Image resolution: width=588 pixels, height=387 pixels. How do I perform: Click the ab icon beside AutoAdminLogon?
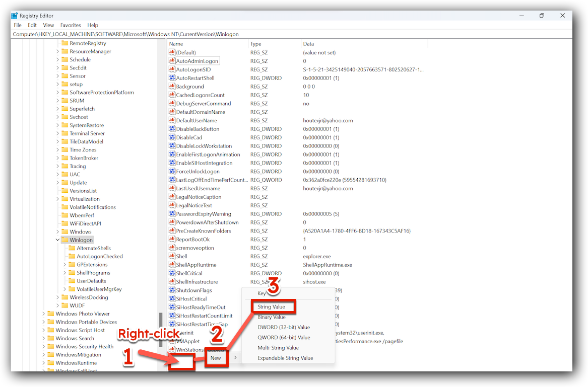coord(172,60)
